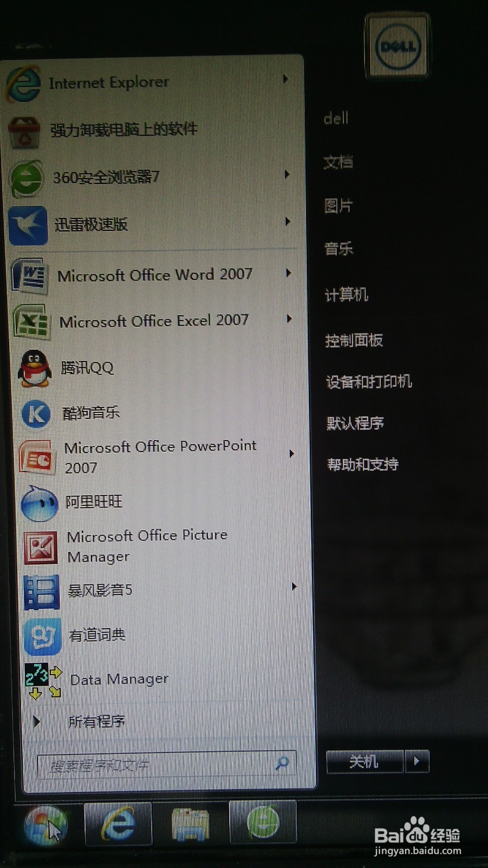Click the 酷狗音乐 text entry

91,413
